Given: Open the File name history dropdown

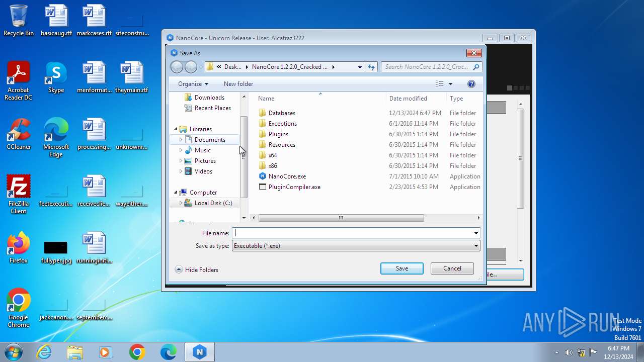Looking at the screenshot, I should pos(476,233).
